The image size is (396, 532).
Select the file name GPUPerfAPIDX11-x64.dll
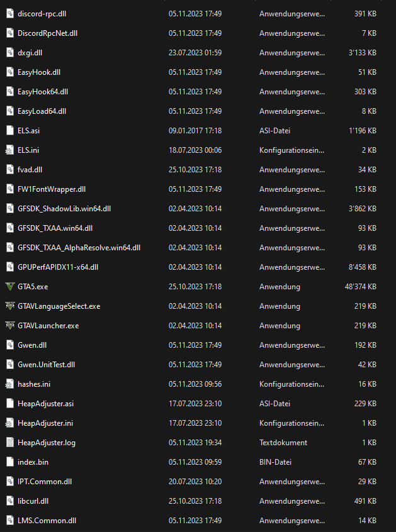point(58,267)
